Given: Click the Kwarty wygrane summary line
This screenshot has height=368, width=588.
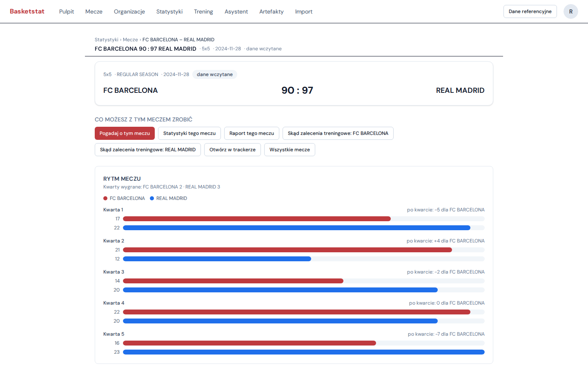Looking at the screenshot, I should [162, 187].
